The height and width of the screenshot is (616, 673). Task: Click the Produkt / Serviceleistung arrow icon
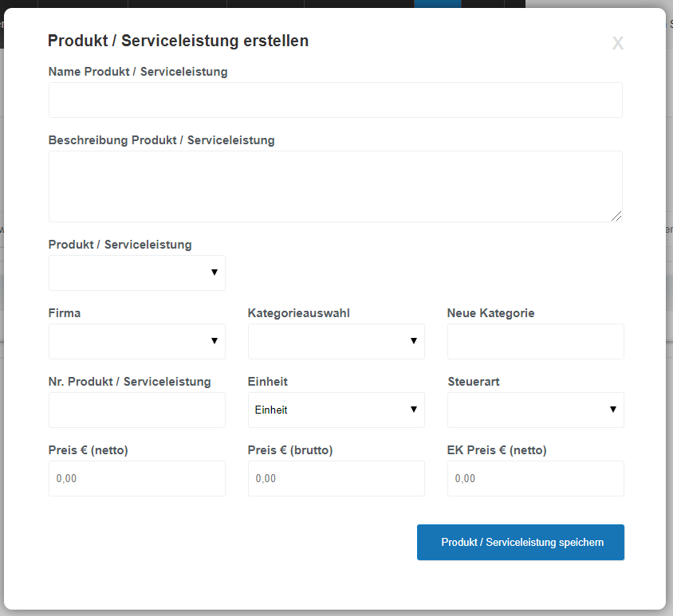coord(214,273)
